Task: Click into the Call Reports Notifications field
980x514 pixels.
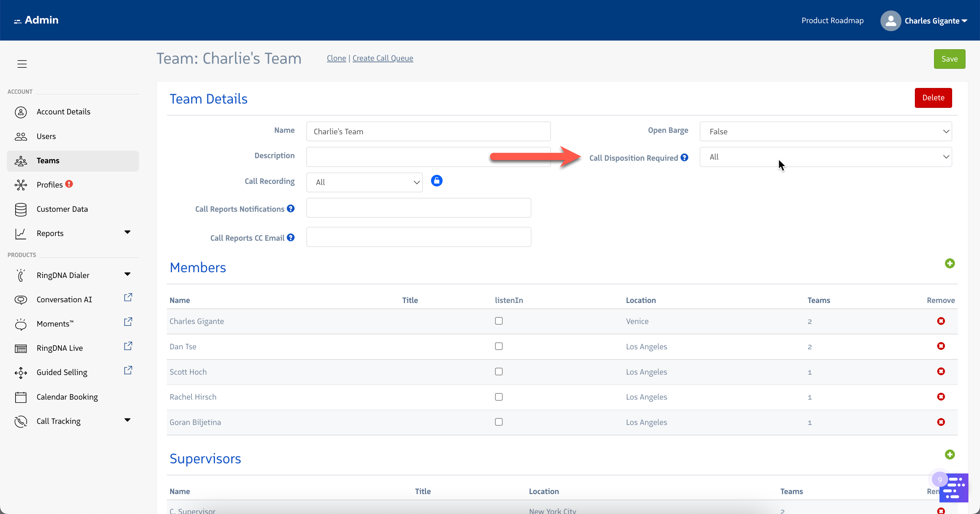Action: tap(418, 208)
